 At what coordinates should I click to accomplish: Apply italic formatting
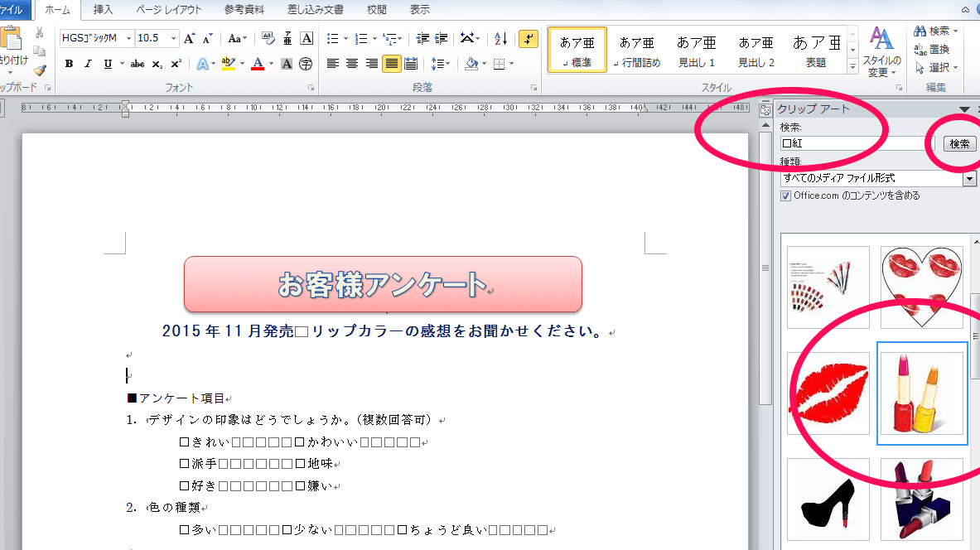tap(88, 64)
